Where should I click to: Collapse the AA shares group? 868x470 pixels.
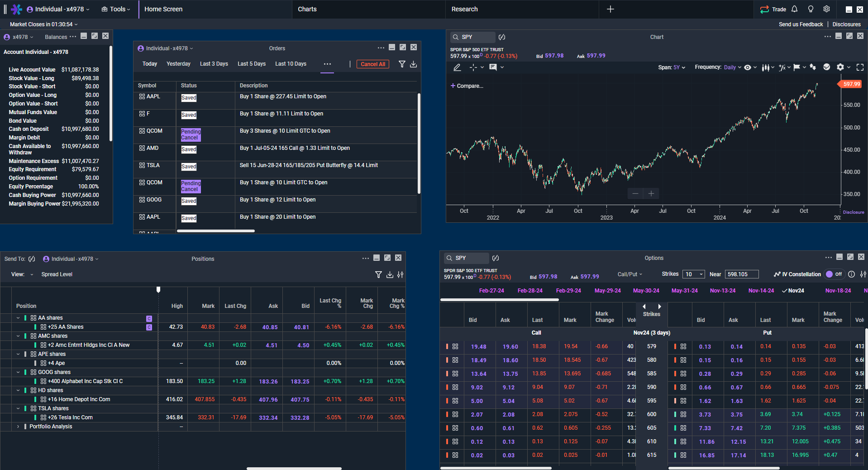[x=18, y=318]
